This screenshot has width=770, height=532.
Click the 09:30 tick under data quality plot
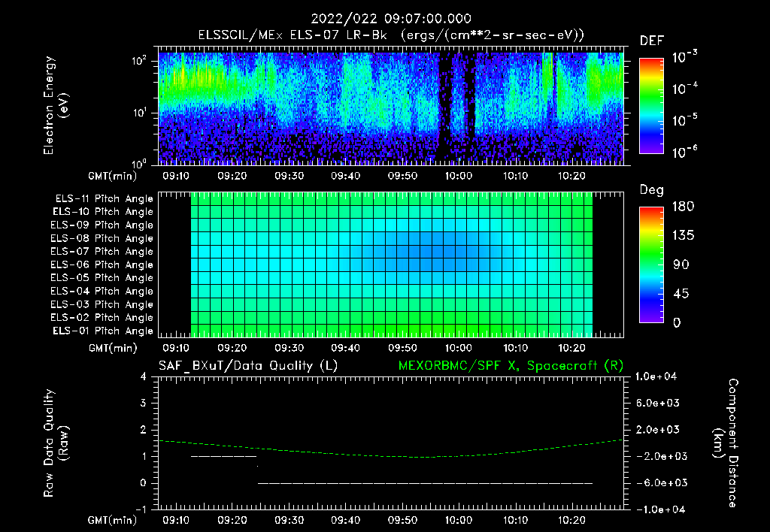tap(289, 520)
